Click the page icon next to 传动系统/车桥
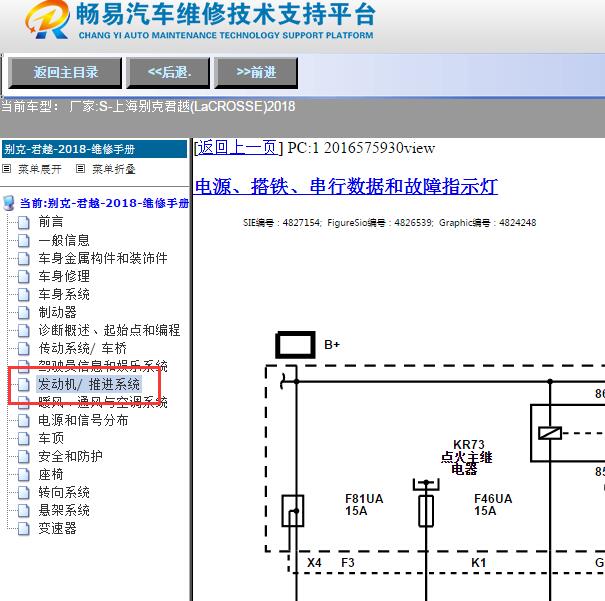The image size is (605, 601). pos(24,349)
